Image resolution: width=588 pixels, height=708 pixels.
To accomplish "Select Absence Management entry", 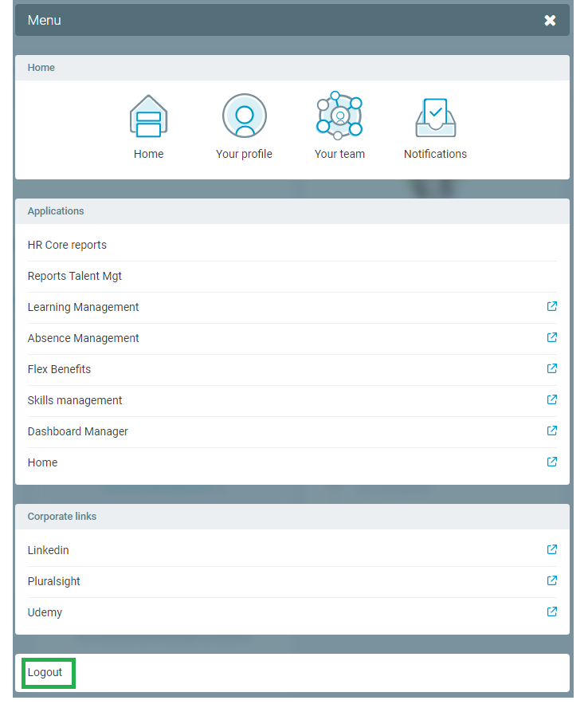I will coord(292,339).
